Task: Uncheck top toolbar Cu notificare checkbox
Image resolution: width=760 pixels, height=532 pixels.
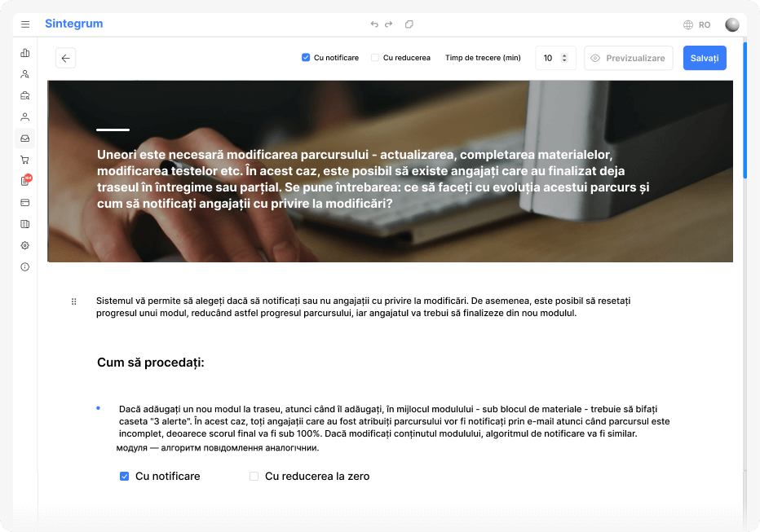Action: [x=306, y=58]
